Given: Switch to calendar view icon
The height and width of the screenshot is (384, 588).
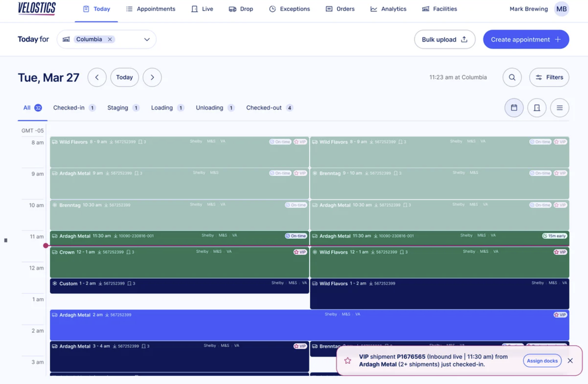Looking at the screenshot, I should point(514,108).
